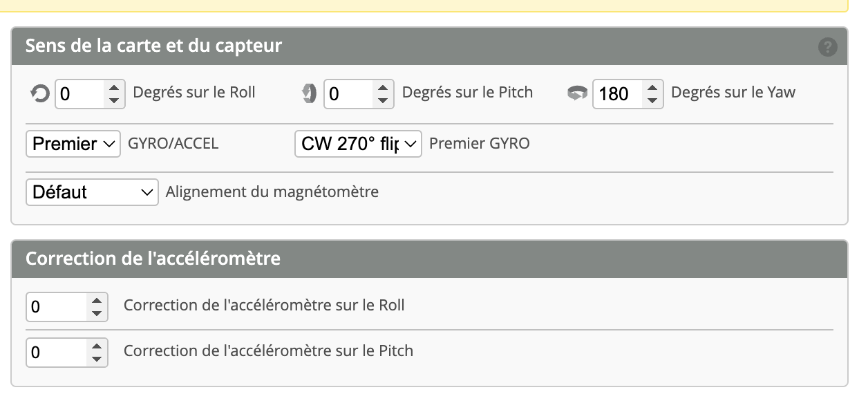
Task: Click the Yaw rotation icon
Action: tap(577, 93)
